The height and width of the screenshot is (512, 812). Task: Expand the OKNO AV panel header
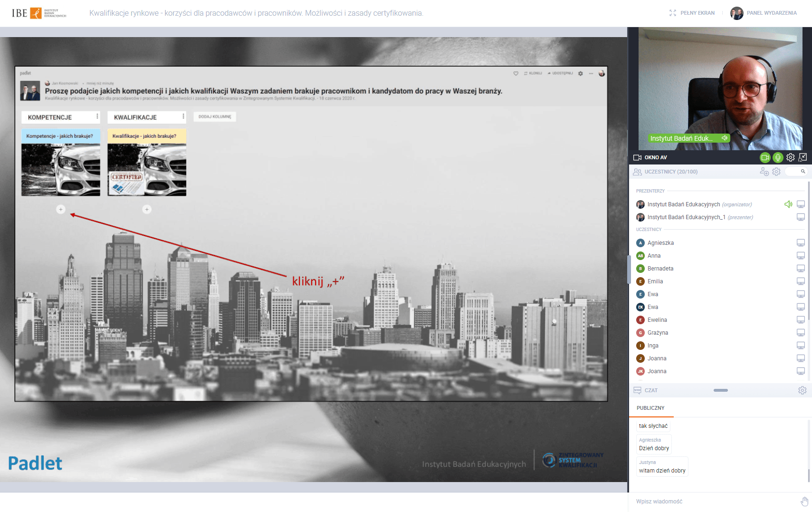coord(655,157)
